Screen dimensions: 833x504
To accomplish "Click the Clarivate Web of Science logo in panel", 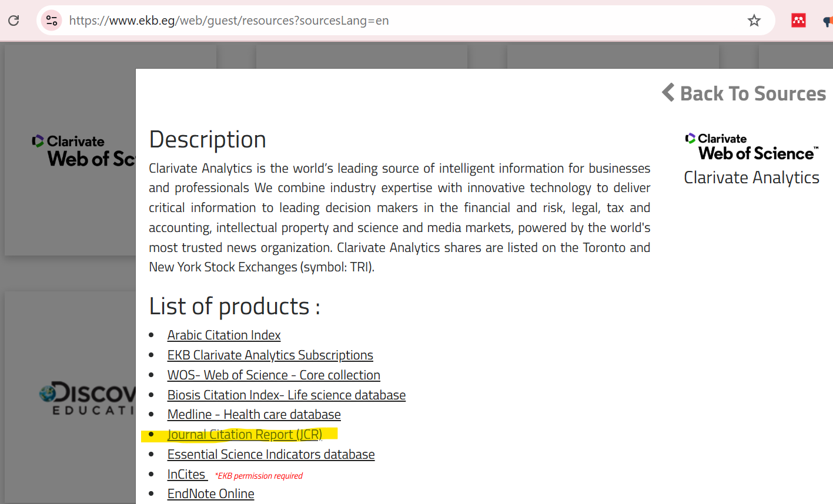I will tap(751, 147).
